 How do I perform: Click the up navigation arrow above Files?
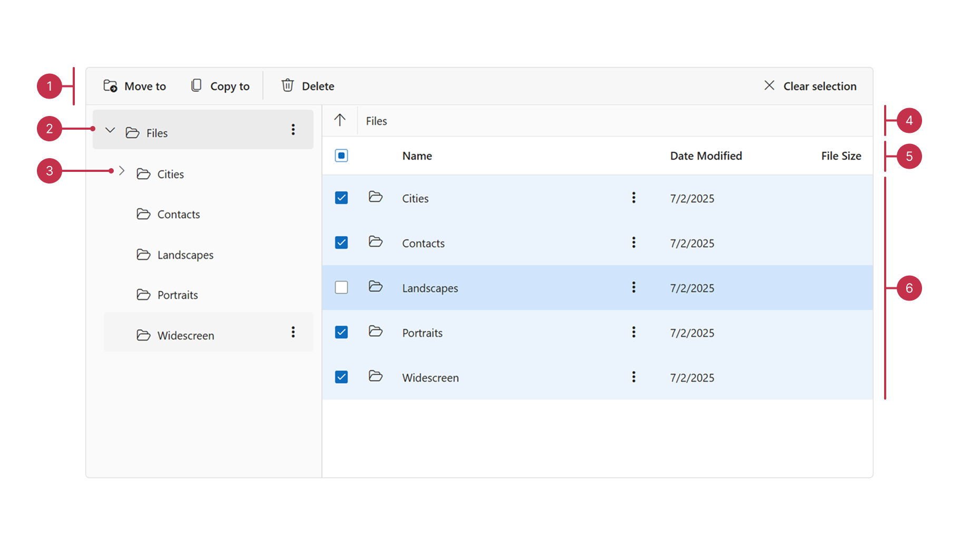[x=339, y=120]
